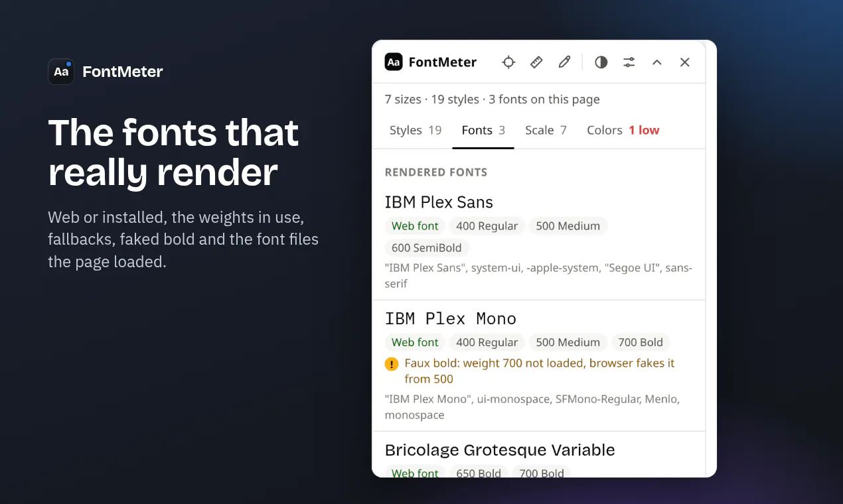
Task: Click the 700 Bold chip under IBM Plex Mono
Action: (641, 343)
